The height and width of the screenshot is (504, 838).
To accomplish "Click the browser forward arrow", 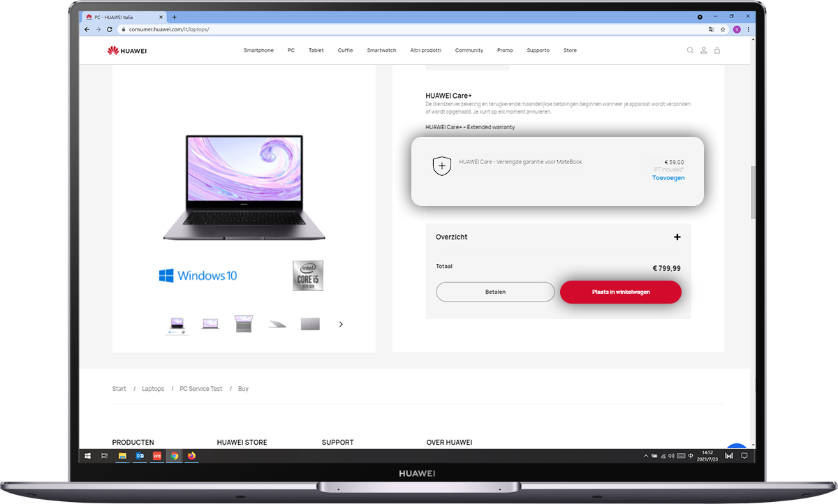I will pos(98,29).
